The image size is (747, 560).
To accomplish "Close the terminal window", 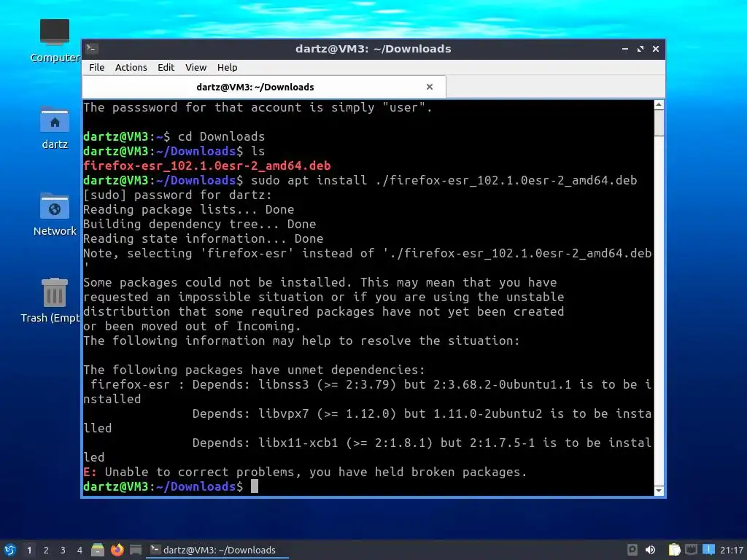I will 656,49.
